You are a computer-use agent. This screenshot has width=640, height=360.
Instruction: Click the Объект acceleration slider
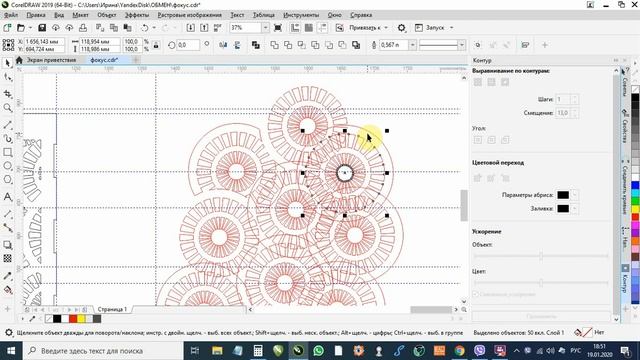pyautogui.click(x=541, y=256)
